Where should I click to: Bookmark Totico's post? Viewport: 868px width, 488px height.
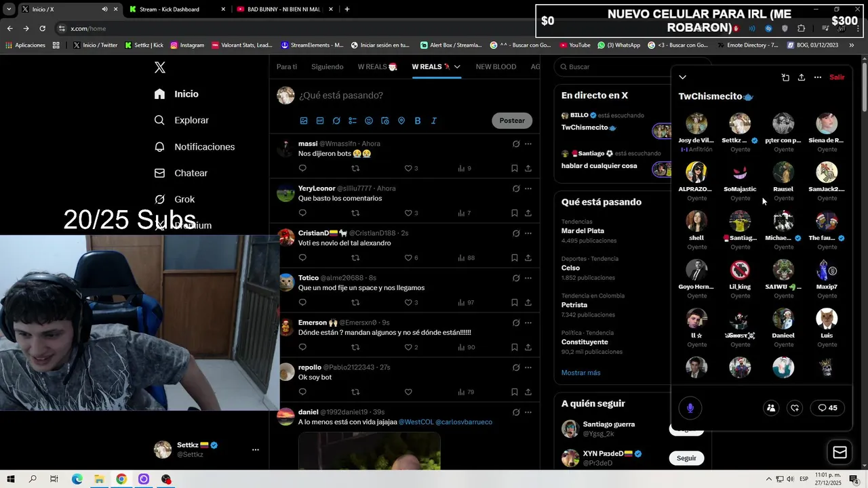click(515, 302)
